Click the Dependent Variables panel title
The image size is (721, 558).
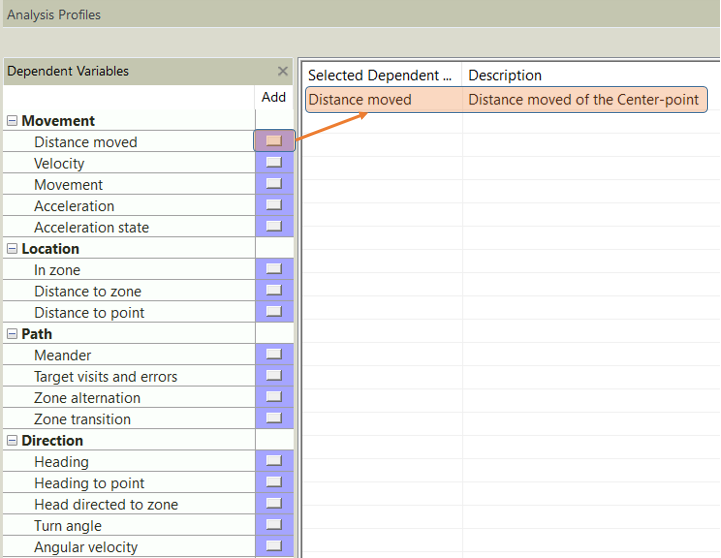click(x=68, y=71)
